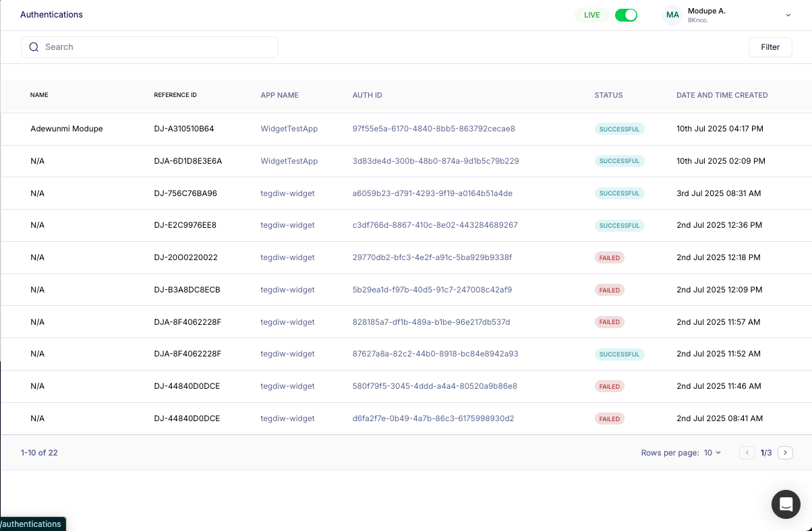Open the chat support widget icon

[786, 504]
